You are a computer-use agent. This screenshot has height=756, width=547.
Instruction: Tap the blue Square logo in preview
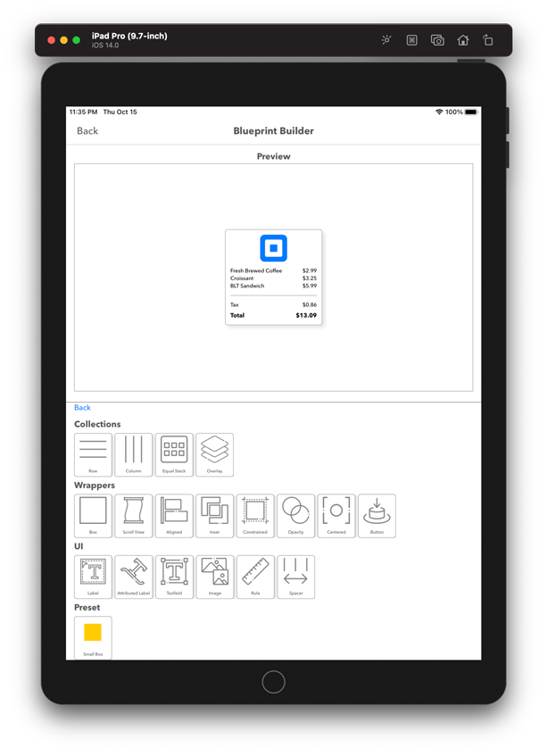(273, 248)
